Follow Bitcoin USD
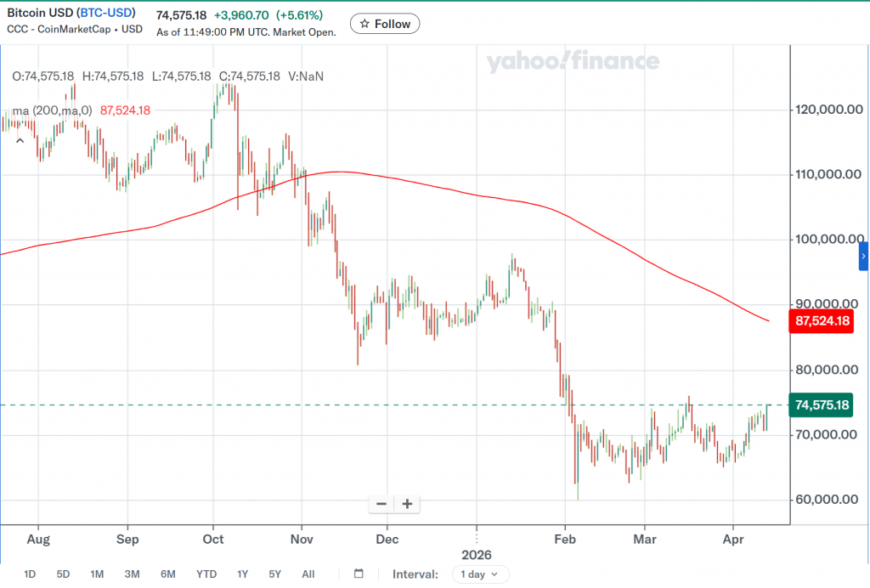The image size is (870, 588). click(385, 24)
